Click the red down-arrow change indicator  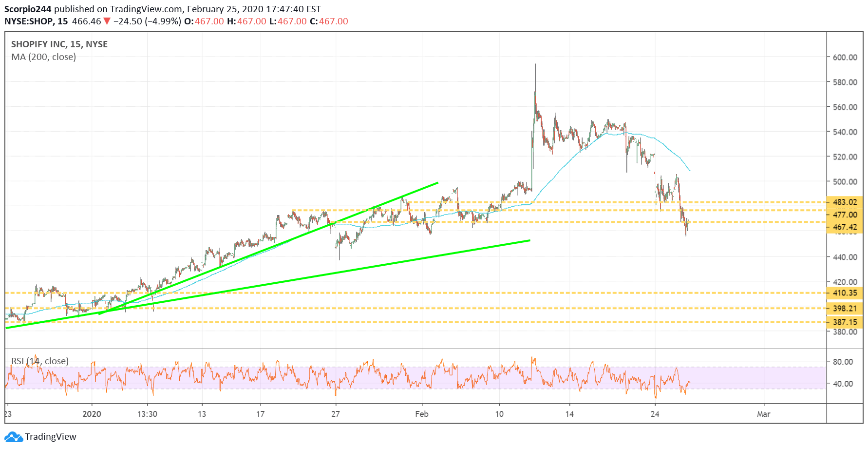[107, 21]
